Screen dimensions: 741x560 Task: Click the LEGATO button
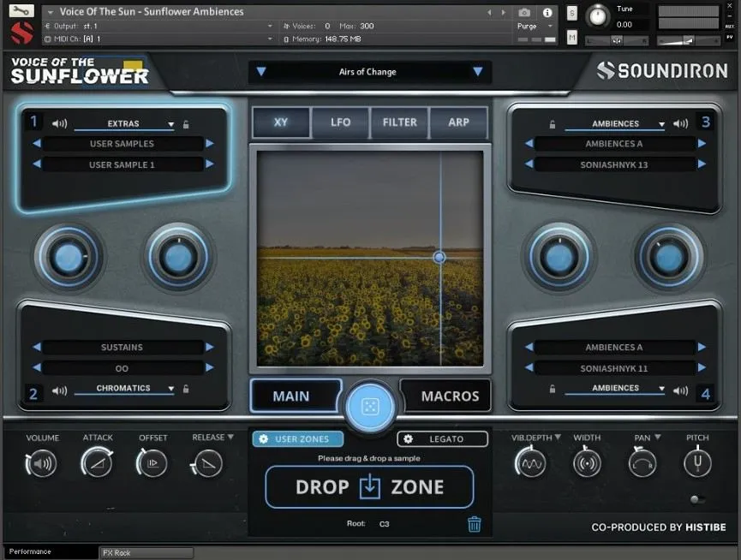coord(442,439)
